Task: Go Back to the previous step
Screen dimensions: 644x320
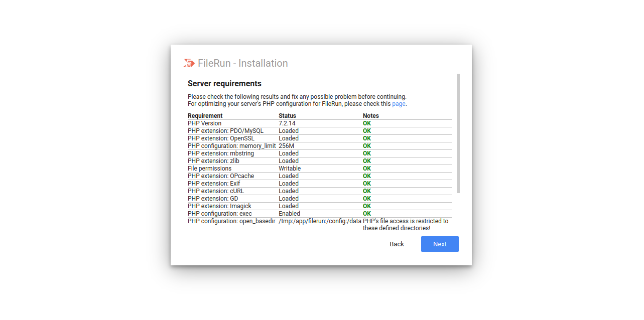Action: tap(397, 244)
